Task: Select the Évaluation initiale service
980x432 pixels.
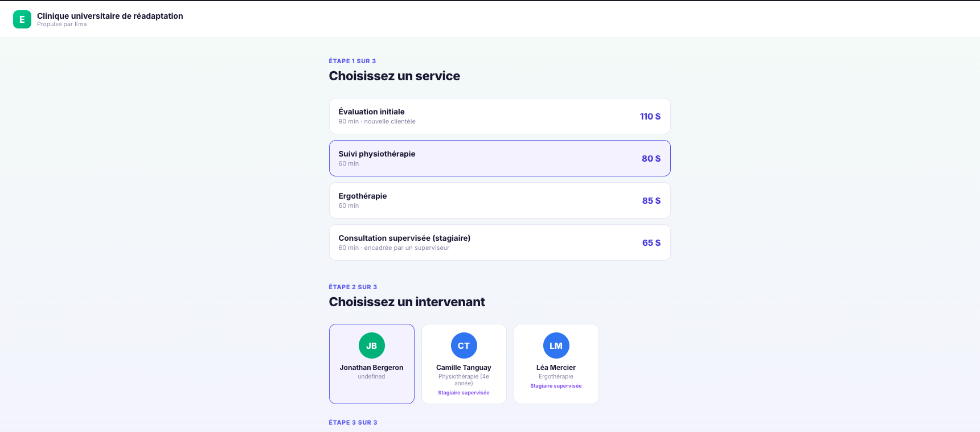Action: 500,116
